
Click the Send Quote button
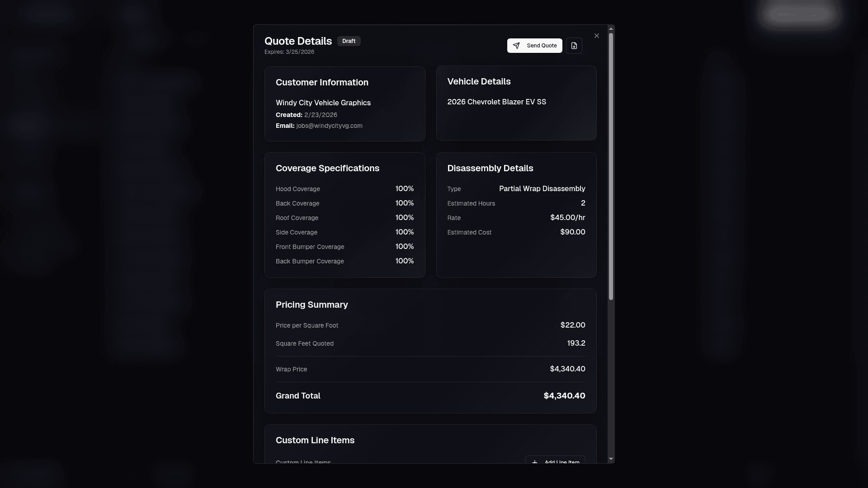pyautogui.click(x=534, y=45)
